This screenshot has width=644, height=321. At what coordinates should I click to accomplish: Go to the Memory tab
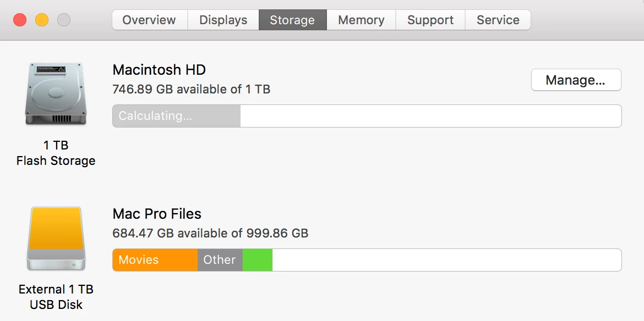click(361, 20)
